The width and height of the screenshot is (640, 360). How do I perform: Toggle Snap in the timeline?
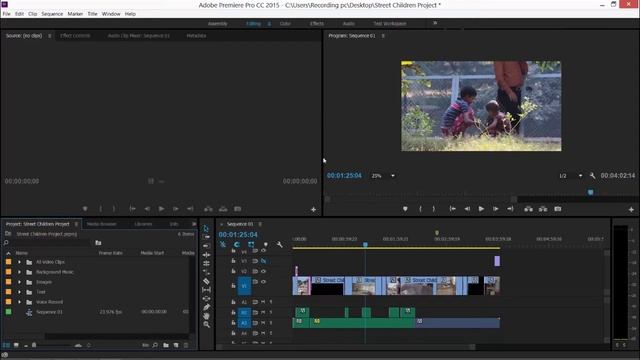(x=236, y=244)
